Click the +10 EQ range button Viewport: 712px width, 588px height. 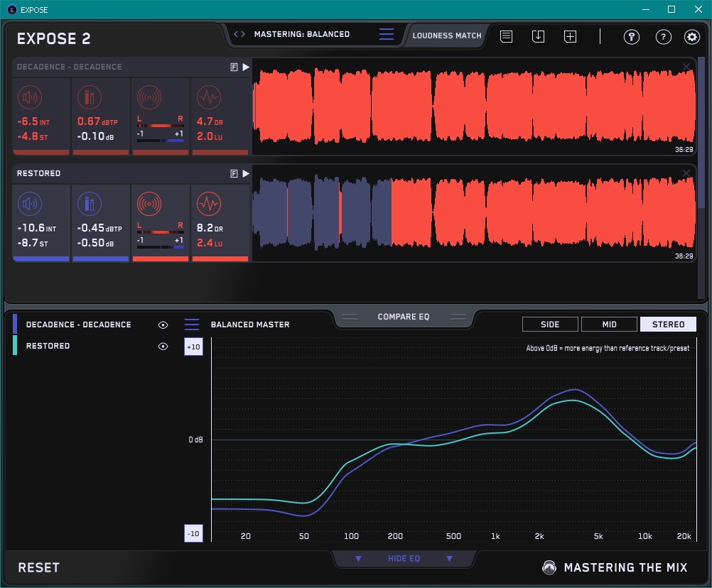[x=193, y=347]
